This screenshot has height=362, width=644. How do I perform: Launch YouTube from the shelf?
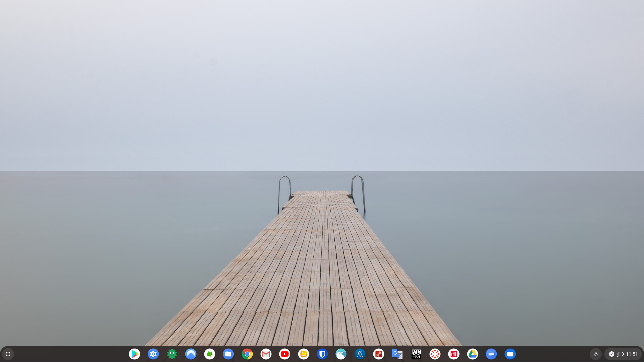pyautogui.click(x=285, y=354)
